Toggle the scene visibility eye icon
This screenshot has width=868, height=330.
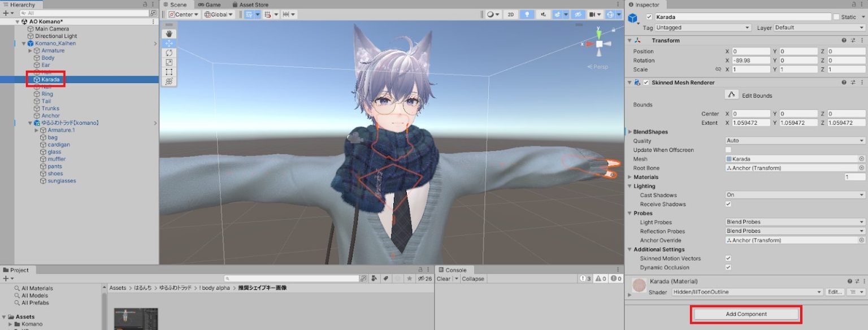pos(578,14)
